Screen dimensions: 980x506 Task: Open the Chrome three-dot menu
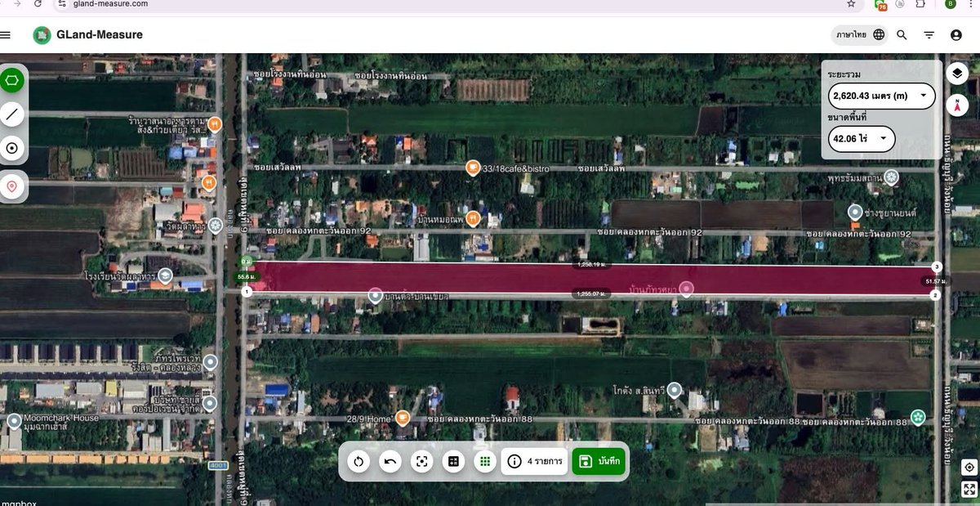971,4
